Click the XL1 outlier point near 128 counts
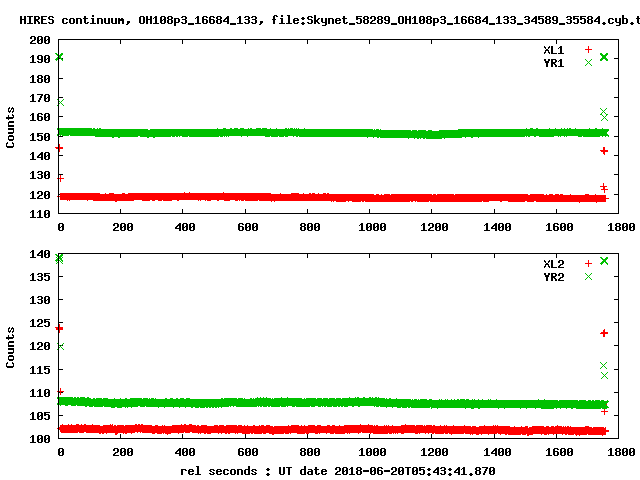This screenshot has width=640, height=480. (x=60, y=178)
